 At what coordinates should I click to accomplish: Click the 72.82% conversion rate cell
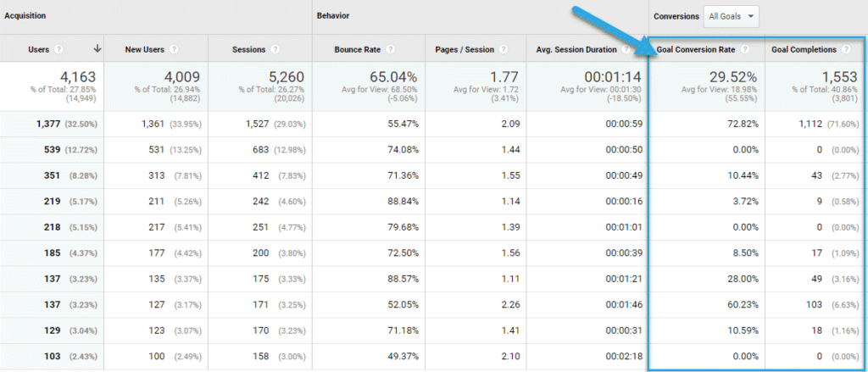point(739,124)
